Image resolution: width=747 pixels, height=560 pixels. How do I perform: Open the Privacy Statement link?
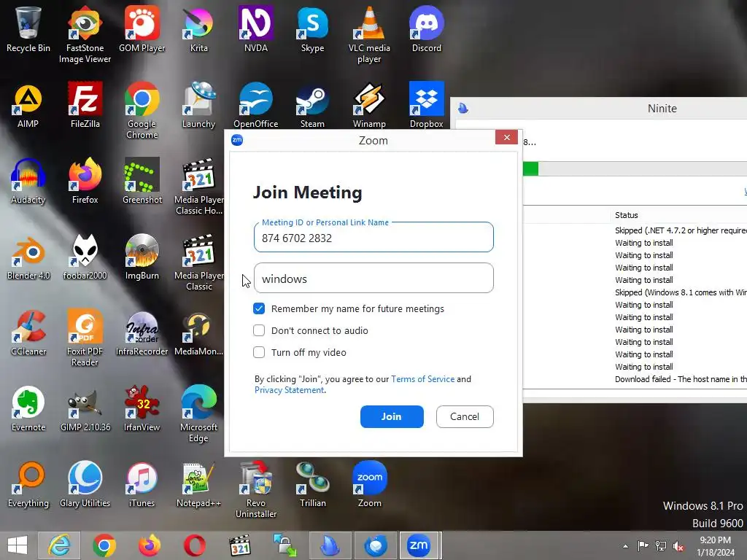(x=289, y=390)
